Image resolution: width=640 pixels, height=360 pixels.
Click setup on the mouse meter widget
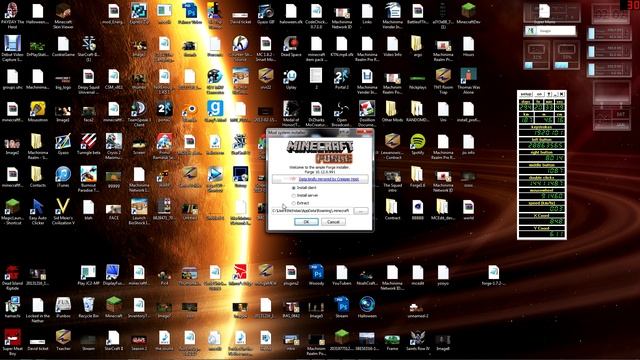[525, 94]
